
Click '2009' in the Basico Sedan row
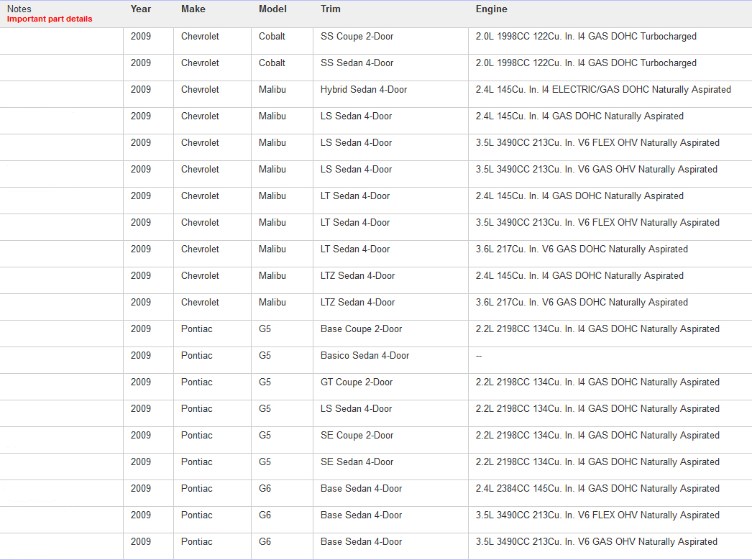(x=140, y=355)
